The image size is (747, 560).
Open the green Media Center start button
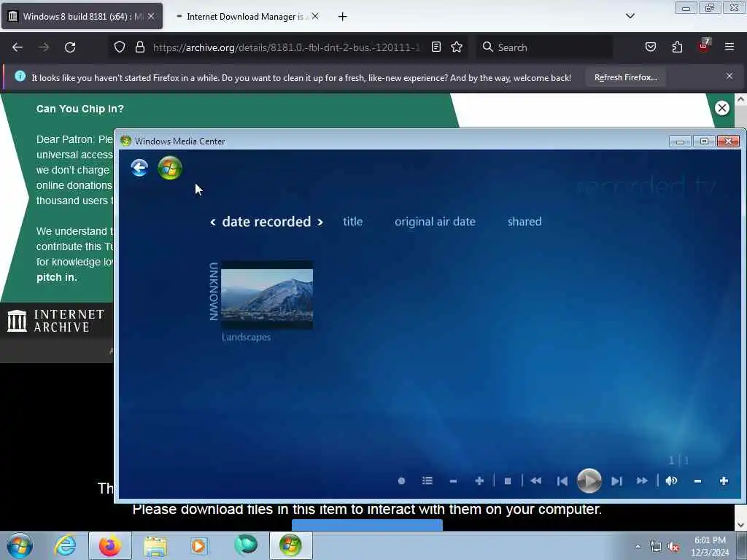pyautogui.click(x=170, y=168)
